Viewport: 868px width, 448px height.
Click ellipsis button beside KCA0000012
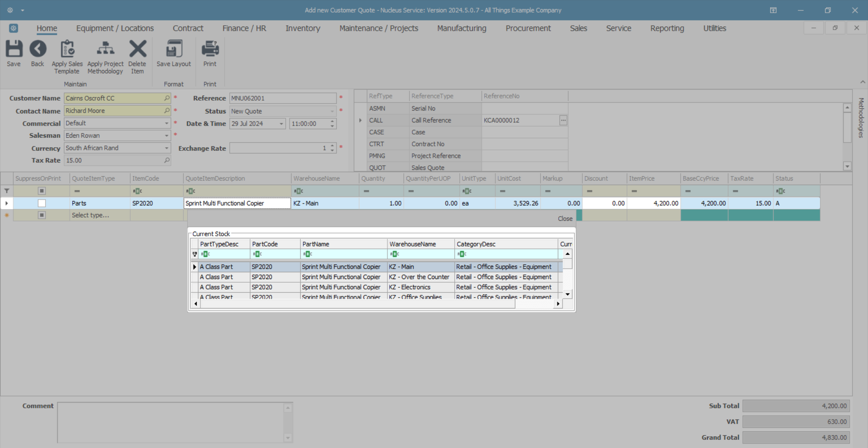(563, 121)
